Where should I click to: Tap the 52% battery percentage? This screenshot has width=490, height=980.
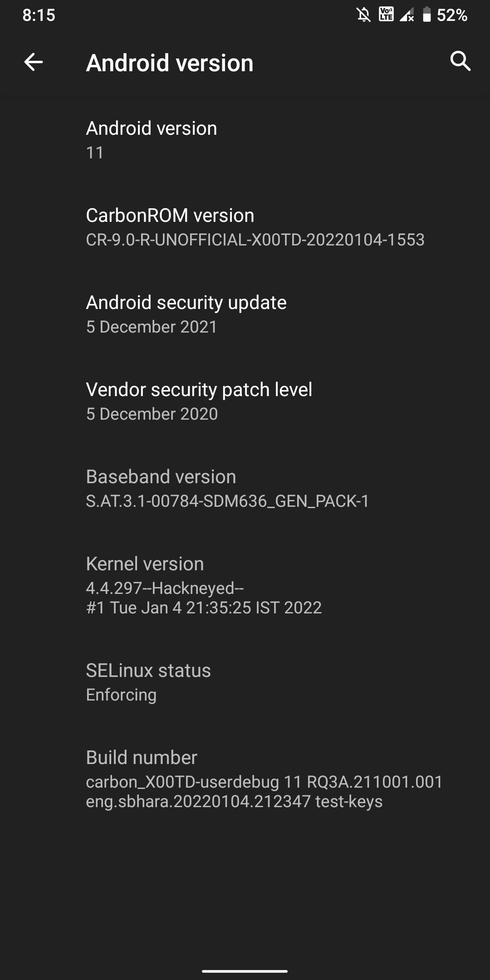tap(452, 15)
